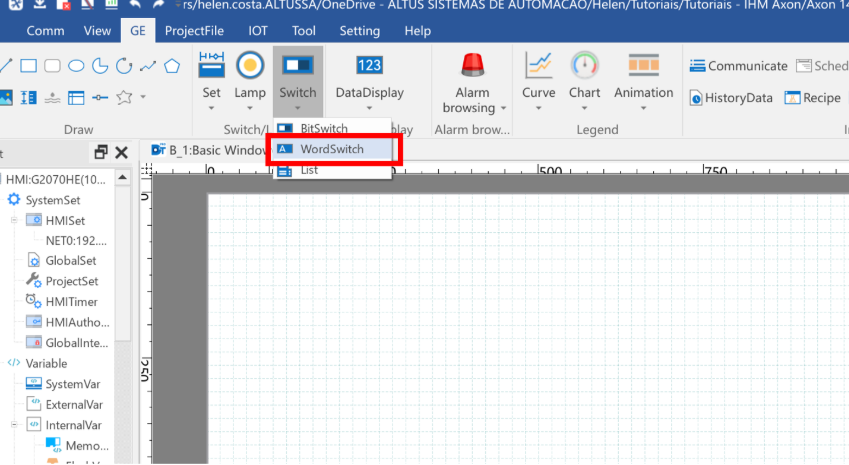This screenshot has width=849, height=465.
Task: Select the Table draw tool
Action: coord(76,97)
